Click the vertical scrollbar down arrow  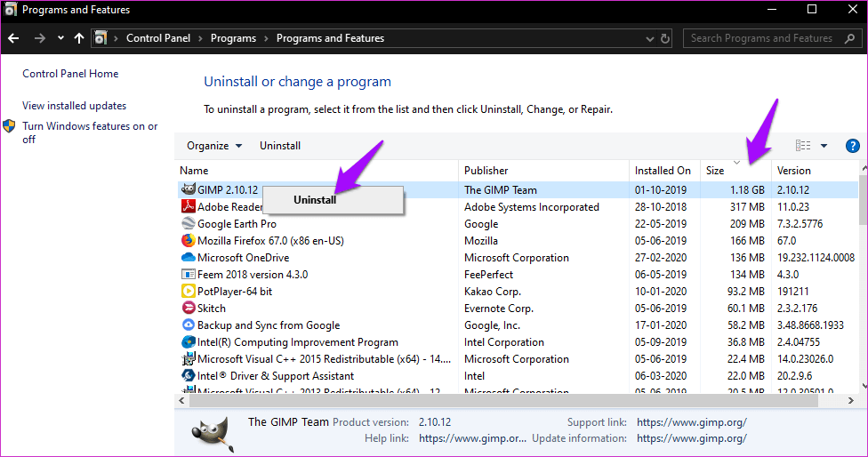point(864,386)
